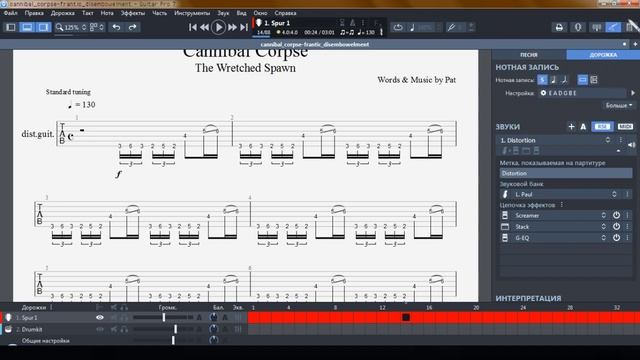Open the Дорожка menu
Image resolution: width=640 pixels, height=360 pixels.
(x=62, y=13)
